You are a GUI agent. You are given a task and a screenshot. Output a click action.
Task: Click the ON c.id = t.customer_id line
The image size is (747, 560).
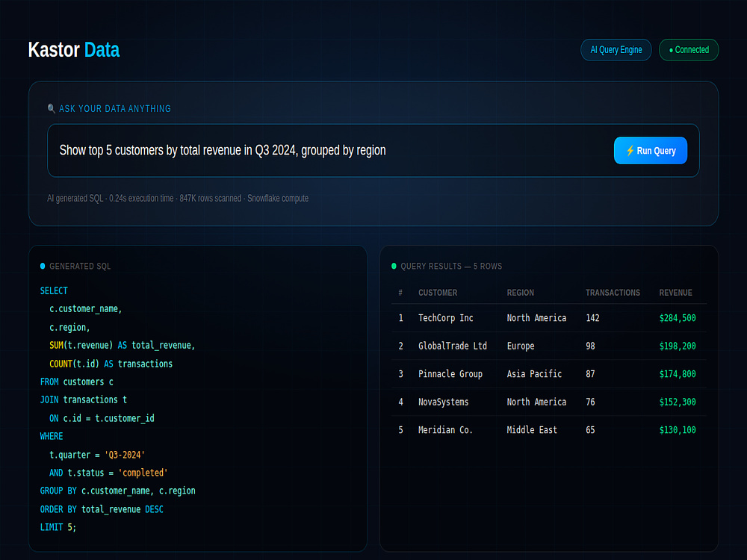pos(102,418)
